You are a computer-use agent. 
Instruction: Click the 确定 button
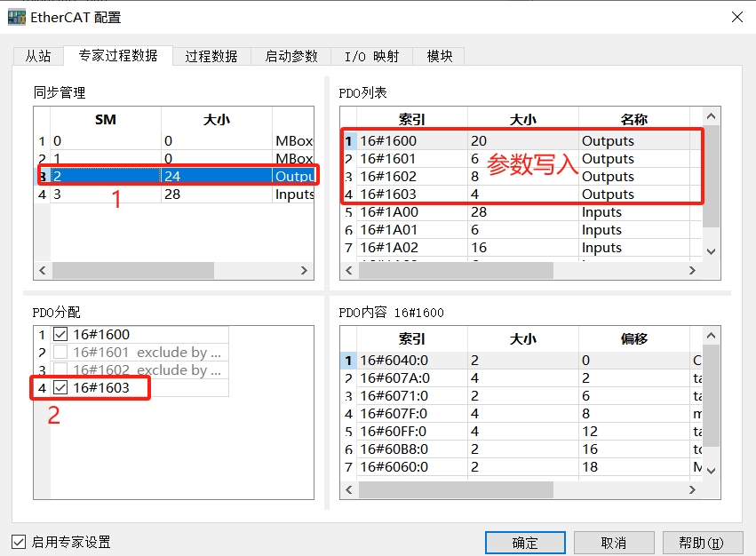(525, 543)
